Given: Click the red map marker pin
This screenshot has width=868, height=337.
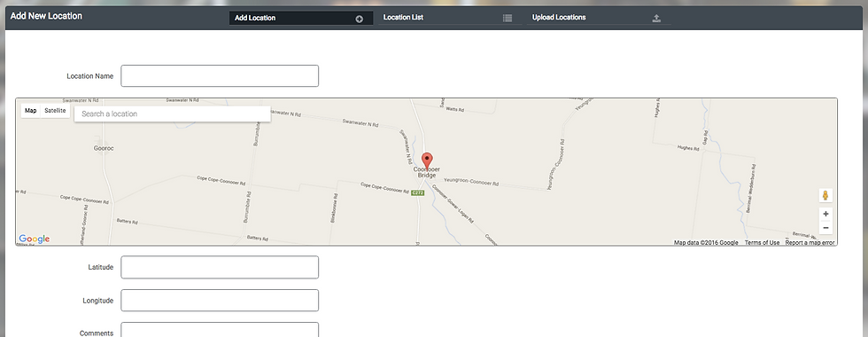Looking at the screenshot, I should pos(427,161).
